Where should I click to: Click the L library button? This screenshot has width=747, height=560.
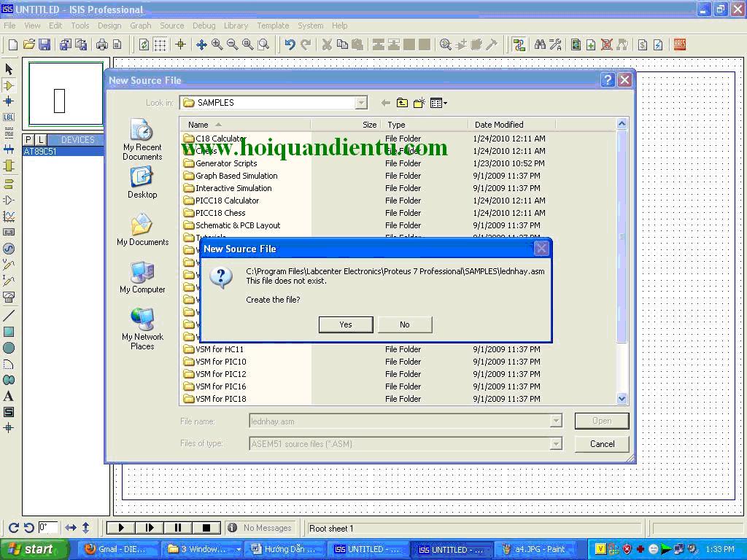tap(41, 139)
